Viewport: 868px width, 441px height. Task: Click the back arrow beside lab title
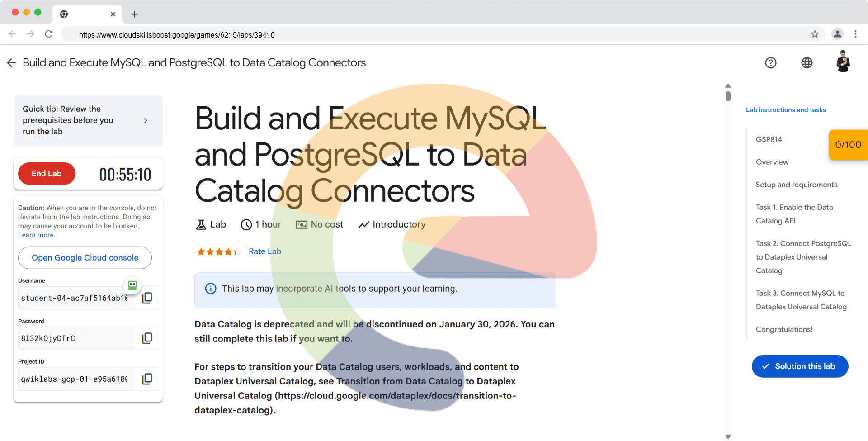point(12,63)
